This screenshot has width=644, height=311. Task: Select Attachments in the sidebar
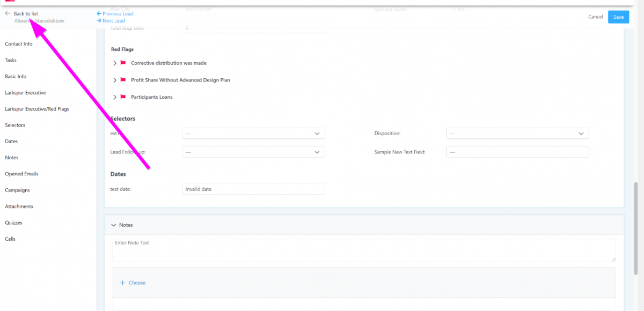coord(19,206)
